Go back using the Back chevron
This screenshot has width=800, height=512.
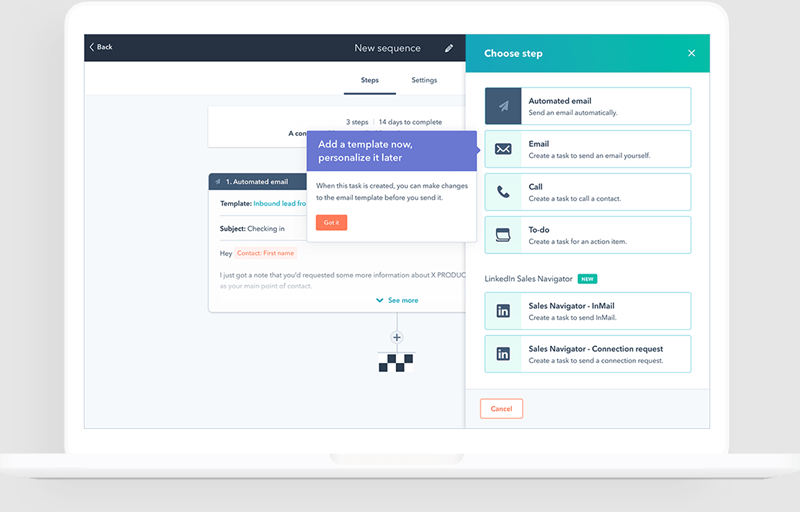(100, 47)
